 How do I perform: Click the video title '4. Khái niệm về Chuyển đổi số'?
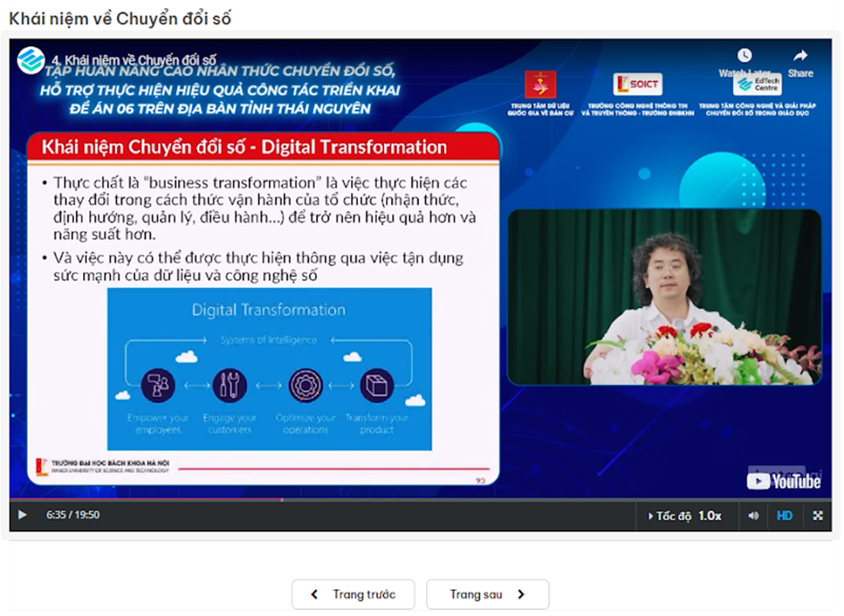(134, 60)
